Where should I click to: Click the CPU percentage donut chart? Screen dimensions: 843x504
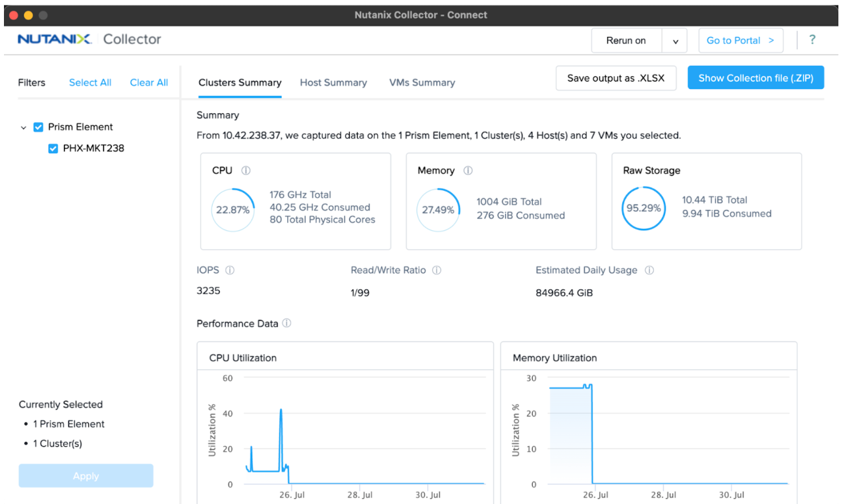[x=232, y=211]
